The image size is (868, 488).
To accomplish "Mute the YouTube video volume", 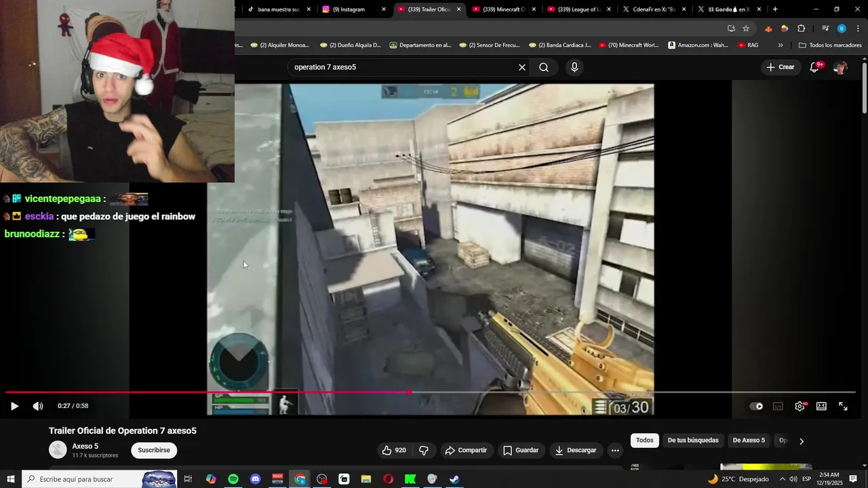I will point(38,406).
